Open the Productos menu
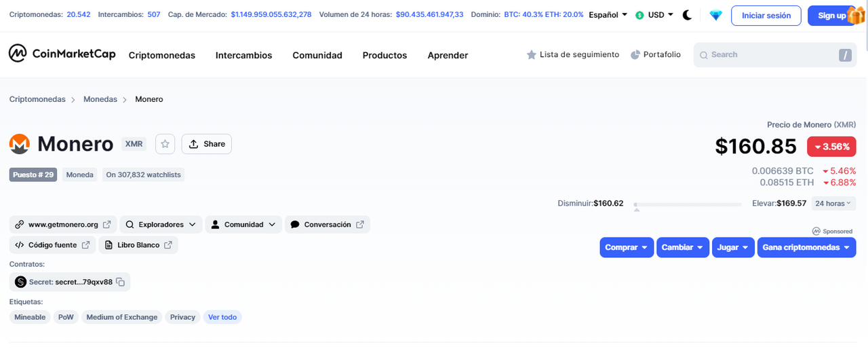The image size is (868, 351). point(384,55)
